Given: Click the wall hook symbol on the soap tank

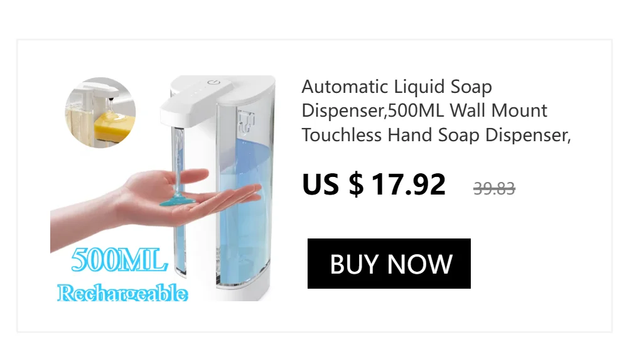Looking at the screenshot, I should (245, 122).
